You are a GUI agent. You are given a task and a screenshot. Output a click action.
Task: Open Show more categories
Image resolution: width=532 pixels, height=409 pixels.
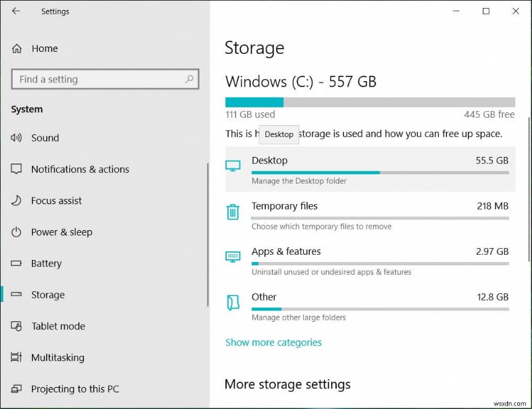(273, 342)
